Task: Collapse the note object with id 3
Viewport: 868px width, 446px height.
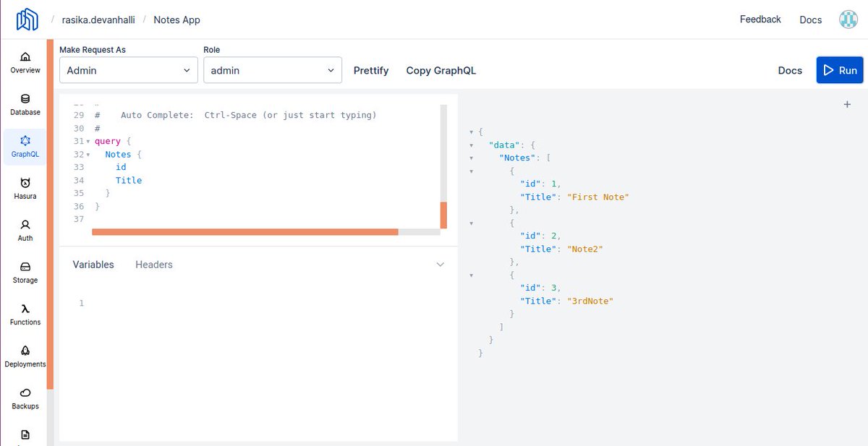Action: point(472,275)
